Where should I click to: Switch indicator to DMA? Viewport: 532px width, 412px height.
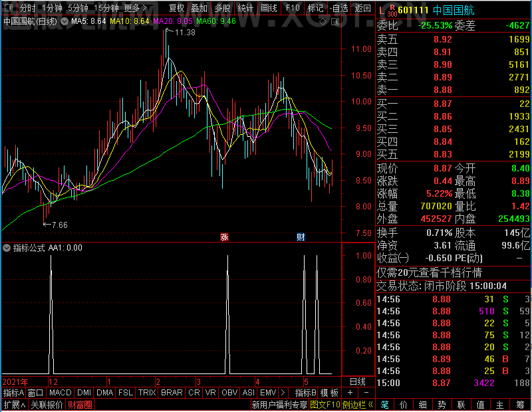[104, 393]
